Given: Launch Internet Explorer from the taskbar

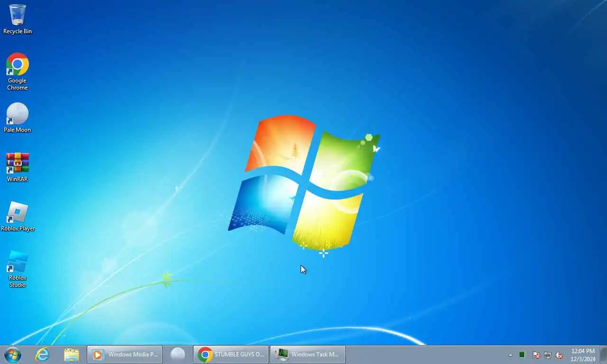Looking at the screenshot, I should pyautogui.click(x=42, y=355).
